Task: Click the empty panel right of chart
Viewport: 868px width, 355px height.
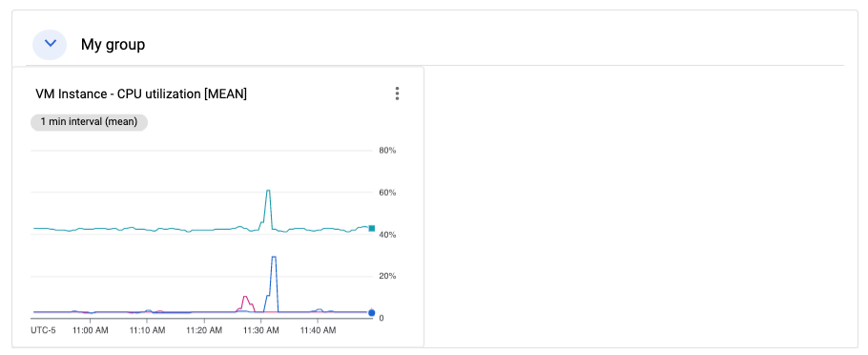Action: point(640,207)
